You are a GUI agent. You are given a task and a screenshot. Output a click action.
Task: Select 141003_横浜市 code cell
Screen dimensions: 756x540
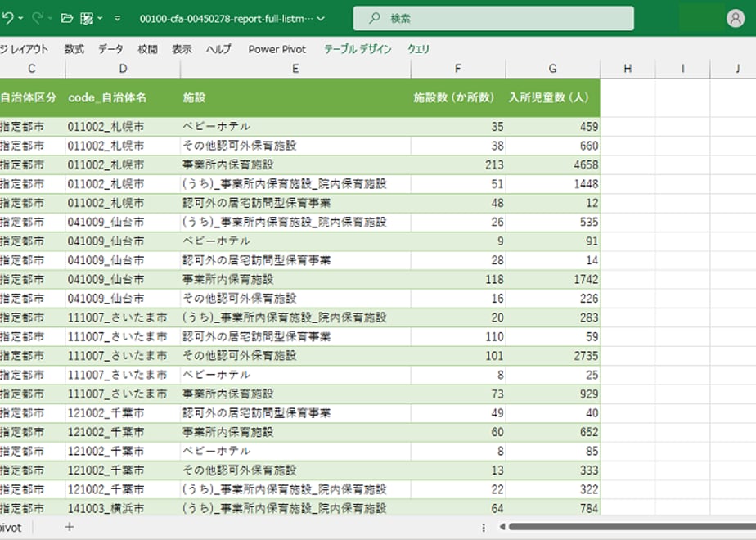(x=123, y=508)
